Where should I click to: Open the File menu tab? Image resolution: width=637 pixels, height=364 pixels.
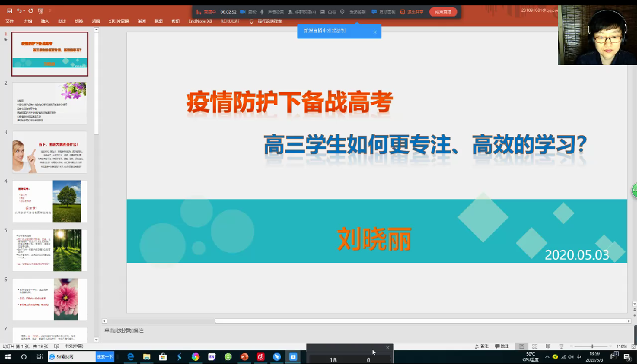click(9, 21)
